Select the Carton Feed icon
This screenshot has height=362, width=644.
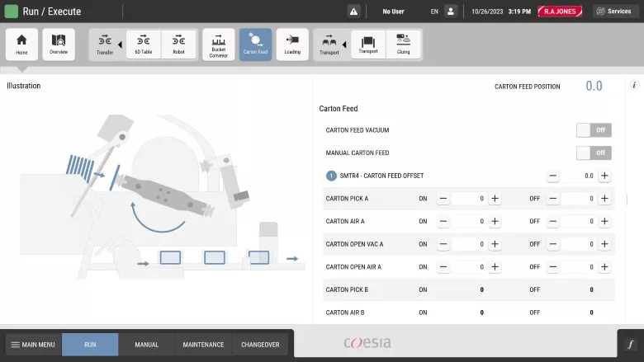(255, 45)
